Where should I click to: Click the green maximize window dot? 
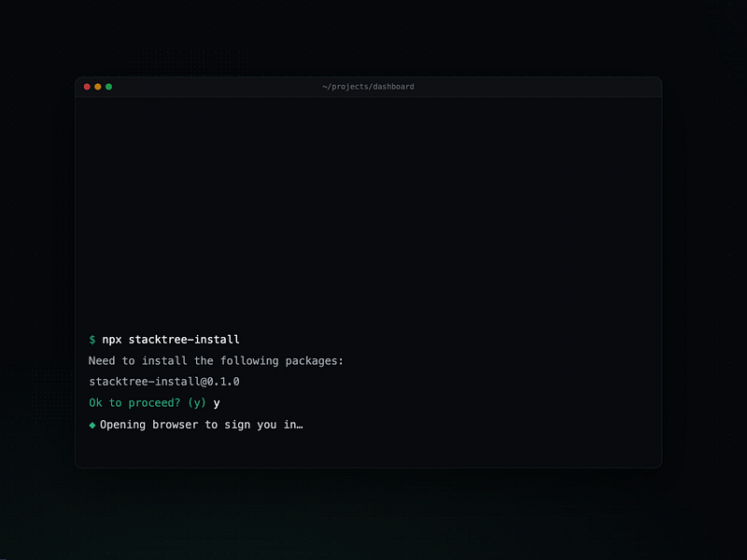click(x=108, y=87)
